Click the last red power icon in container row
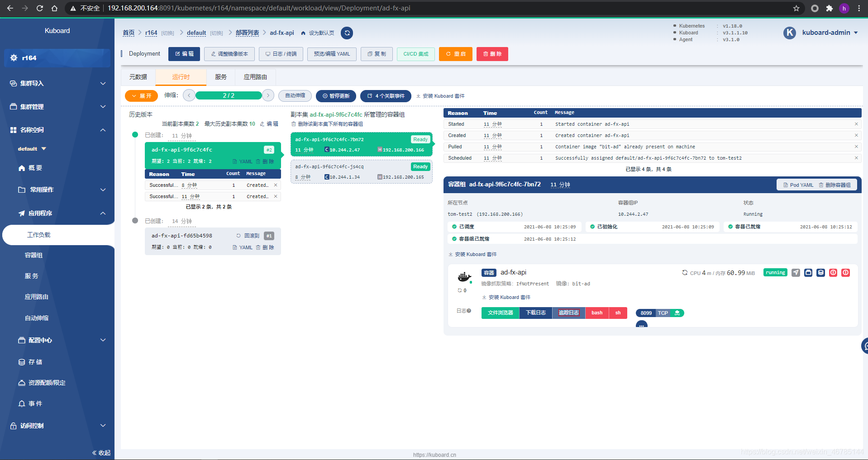Viewport: 868px width, 460px height. (845, 273)
